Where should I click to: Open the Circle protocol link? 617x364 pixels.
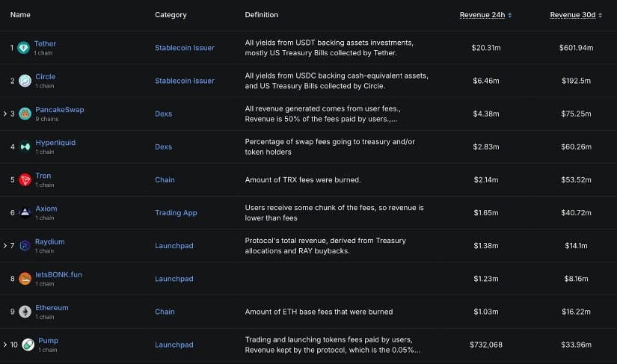pos(46,77)
